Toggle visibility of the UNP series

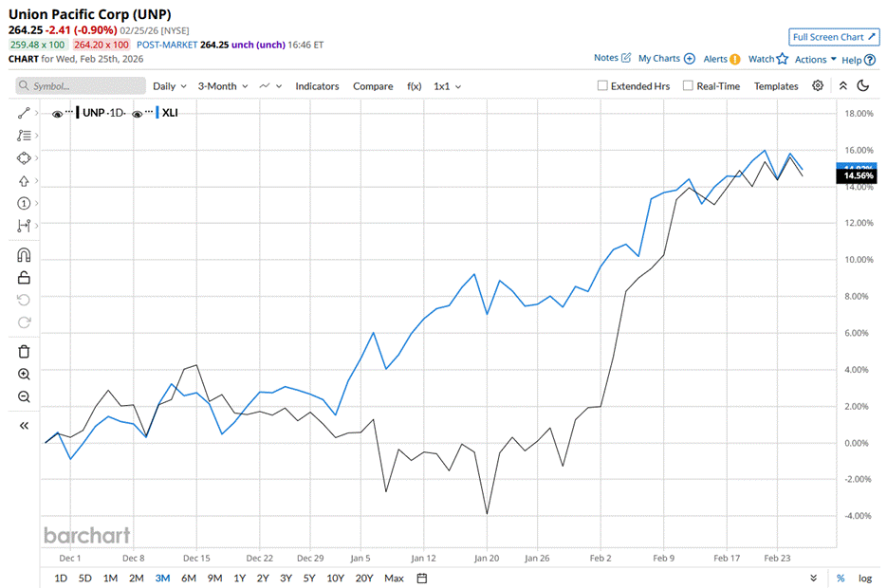(57, 114)
